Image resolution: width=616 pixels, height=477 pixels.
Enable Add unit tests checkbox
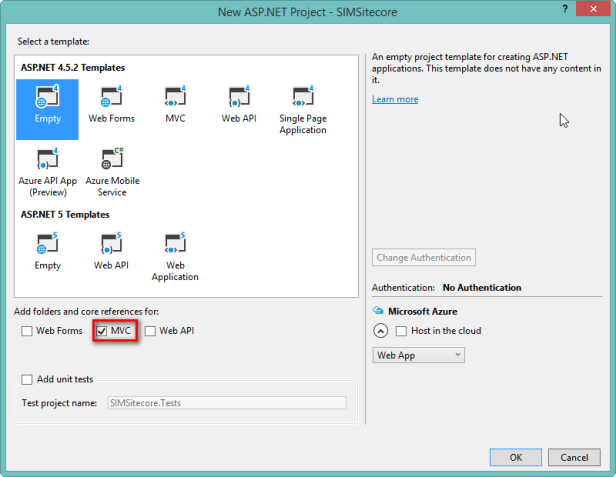click(27, 380)
